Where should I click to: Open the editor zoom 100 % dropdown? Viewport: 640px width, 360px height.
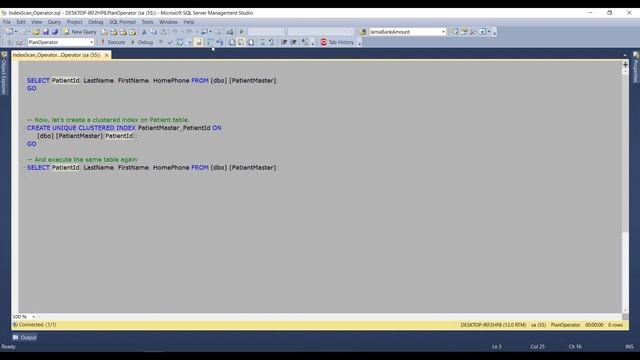[33, 317]
